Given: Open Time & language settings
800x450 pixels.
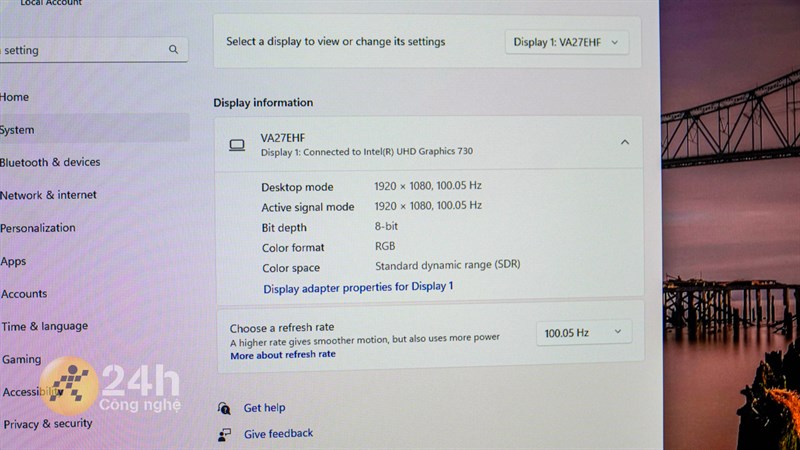Looking at the screenshot, I should click(x=45, y=327).
